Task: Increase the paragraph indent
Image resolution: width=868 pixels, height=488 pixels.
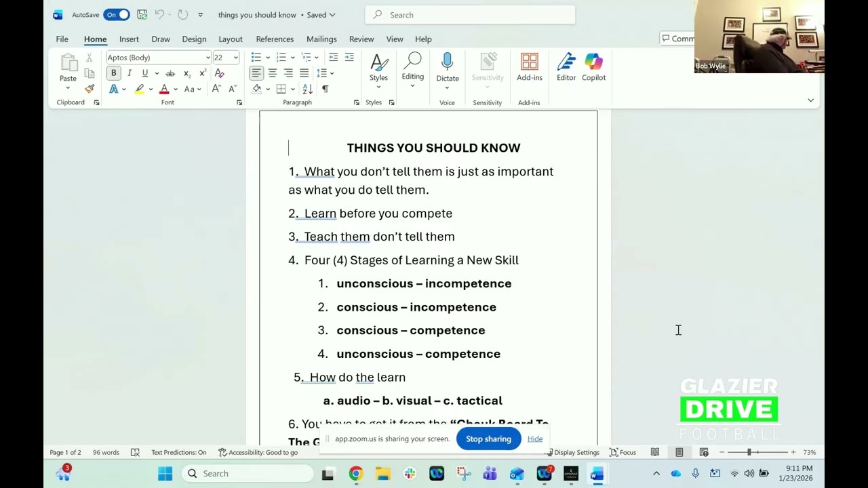Action: click(349, 58)
